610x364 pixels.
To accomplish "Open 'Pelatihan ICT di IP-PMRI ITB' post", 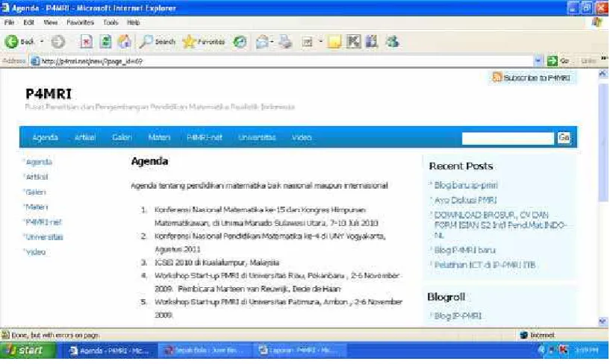I will [x=485, y=265].
